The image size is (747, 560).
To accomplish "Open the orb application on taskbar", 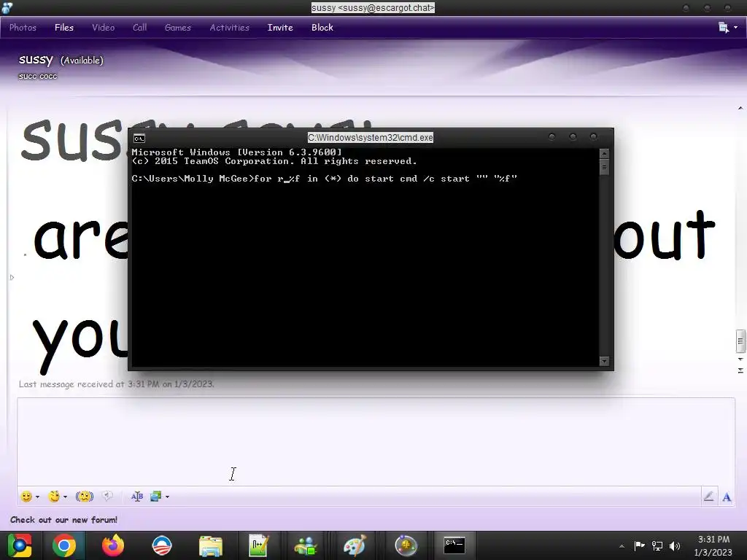I will [406, 545].
